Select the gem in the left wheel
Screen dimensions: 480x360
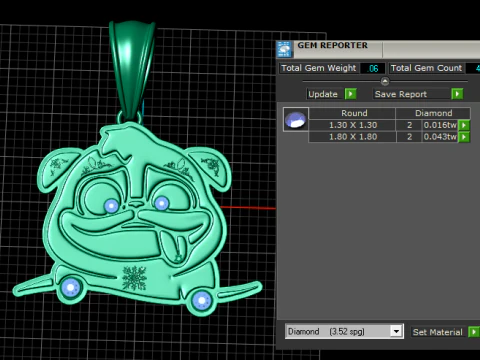pos(71,287)
